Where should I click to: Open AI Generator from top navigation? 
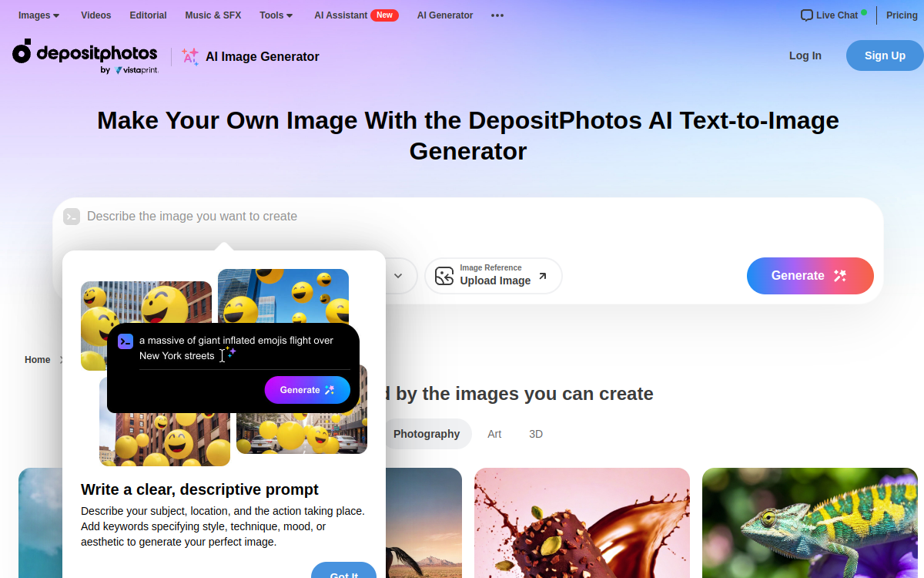tap(445, 15)
